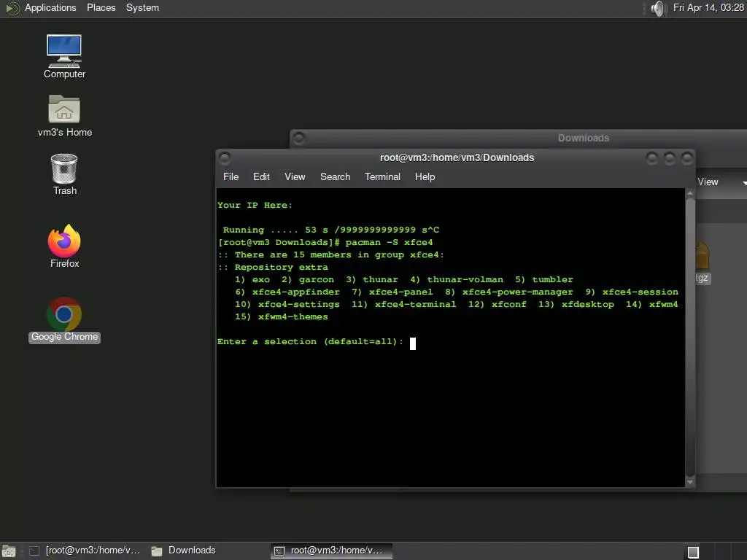Open the terminal View menu

click(x=295, y=177)
